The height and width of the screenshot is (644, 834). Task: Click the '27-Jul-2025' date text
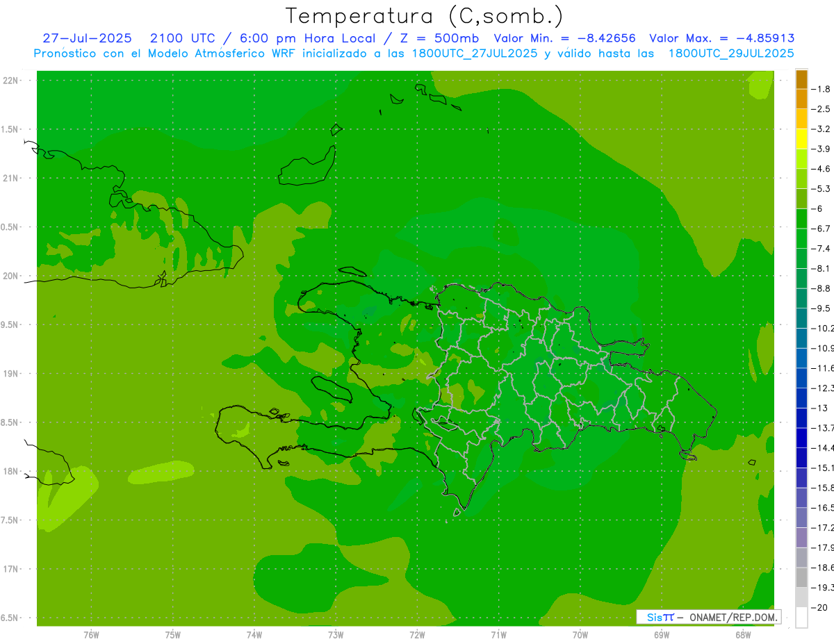tap(87, 39)
